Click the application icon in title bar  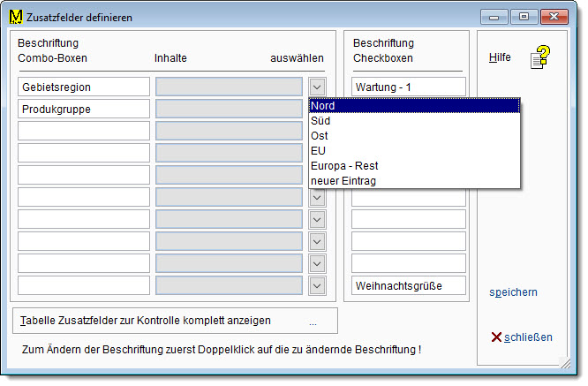pos(15,16)
